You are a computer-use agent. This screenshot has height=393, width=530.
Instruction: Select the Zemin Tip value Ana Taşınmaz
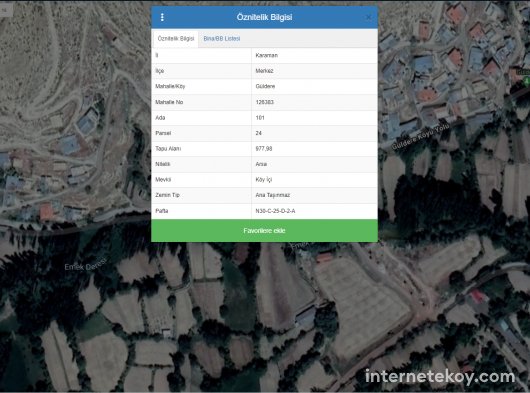point(273,195)
